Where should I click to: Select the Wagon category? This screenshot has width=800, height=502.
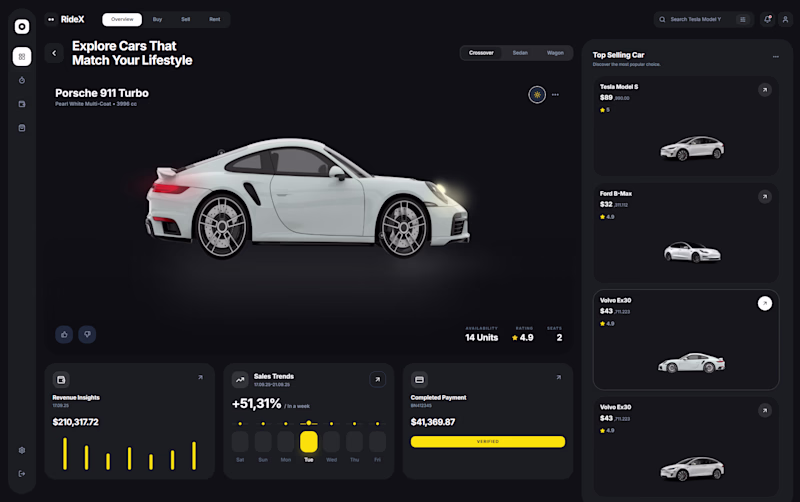click(555, 53)
